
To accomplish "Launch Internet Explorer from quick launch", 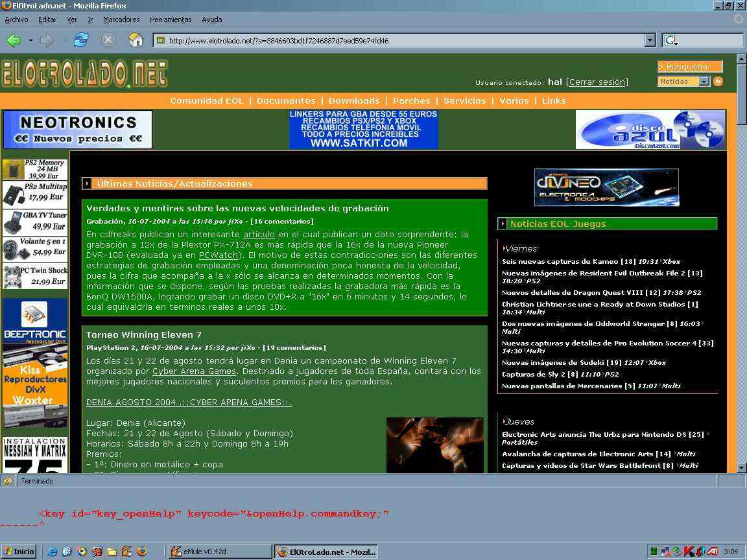I will [53, 552].
